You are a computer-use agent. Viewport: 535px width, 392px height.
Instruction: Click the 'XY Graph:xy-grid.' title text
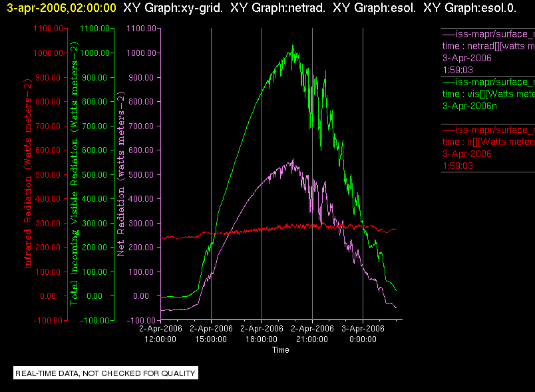[x=173, y=8]
